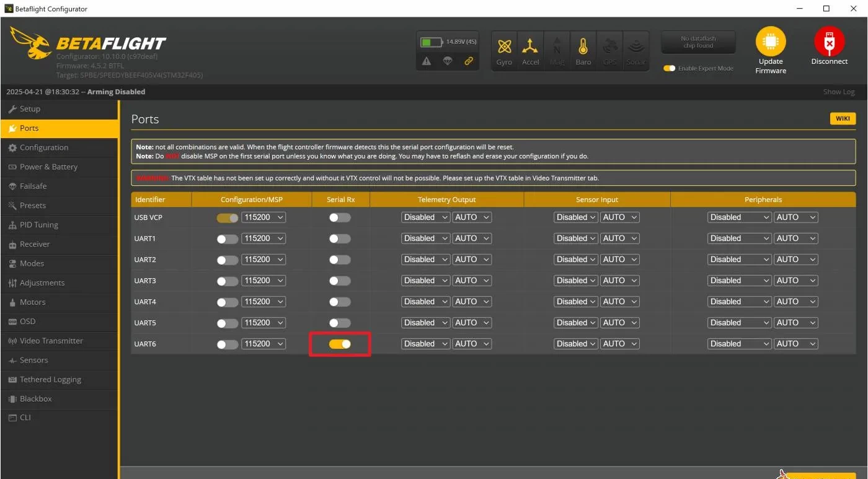
Task: Open the CLI tab
Action: coord(59,418)
